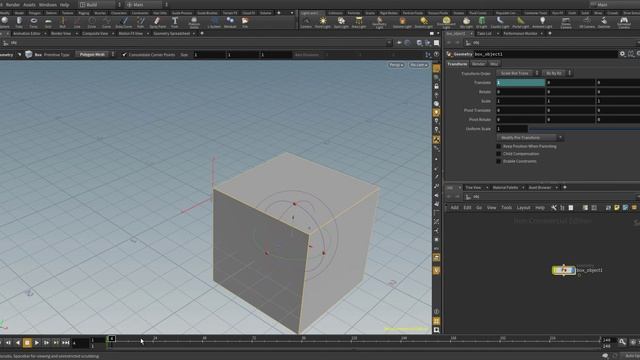Open the network editor Add menu
This screenshot has width=640, height=360.
(454, 208)
